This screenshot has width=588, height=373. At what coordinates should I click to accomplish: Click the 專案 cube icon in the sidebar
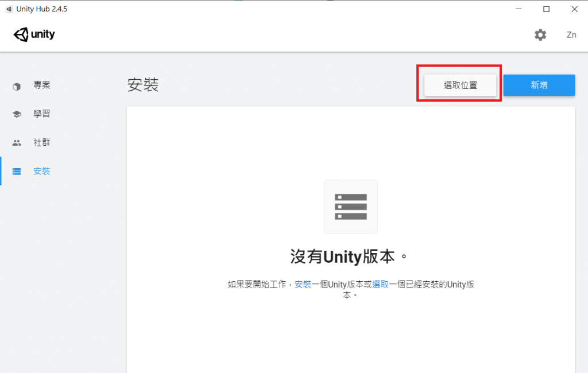(x=17, y=87)
